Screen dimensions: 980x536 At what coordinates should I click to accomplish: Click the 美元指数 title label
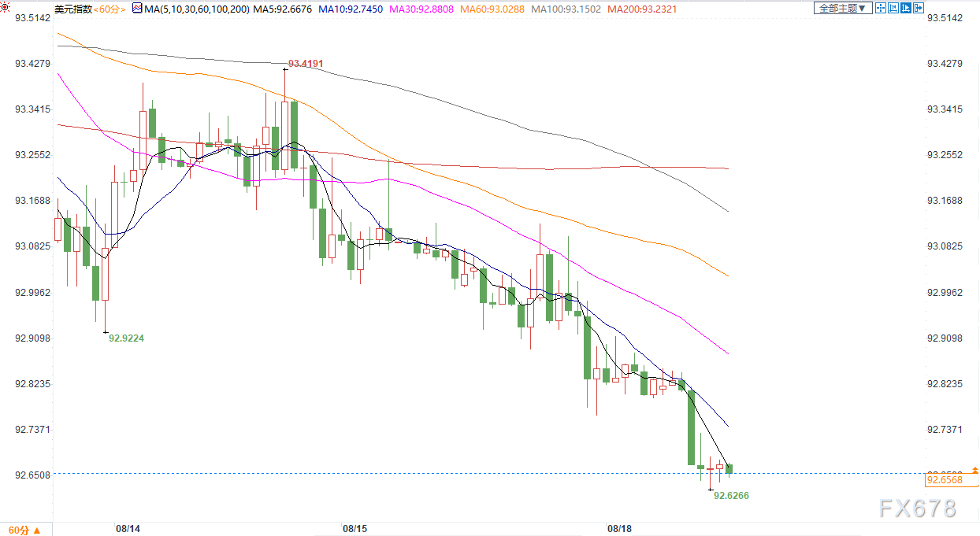click(73, 9)
